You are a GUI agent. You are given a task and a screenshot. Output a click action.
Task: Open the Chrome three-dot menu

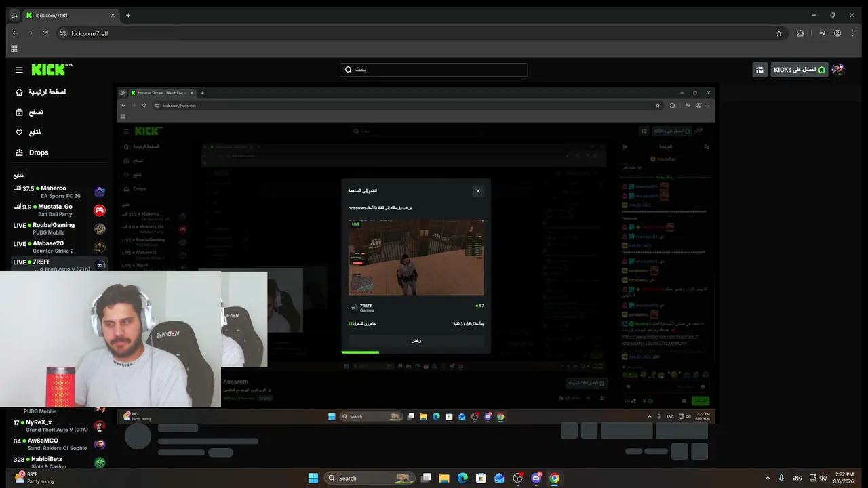tap(853, 33)
